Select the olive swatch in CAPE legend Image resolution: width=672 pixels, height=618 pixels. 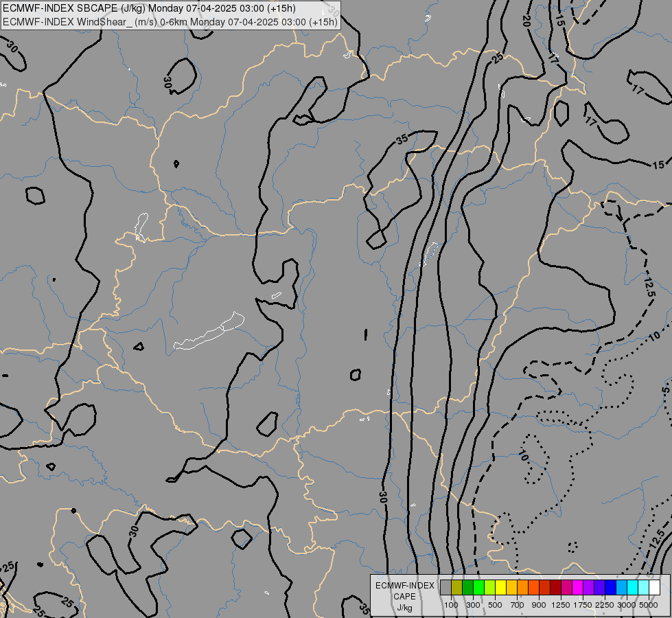tap(457, 588)
